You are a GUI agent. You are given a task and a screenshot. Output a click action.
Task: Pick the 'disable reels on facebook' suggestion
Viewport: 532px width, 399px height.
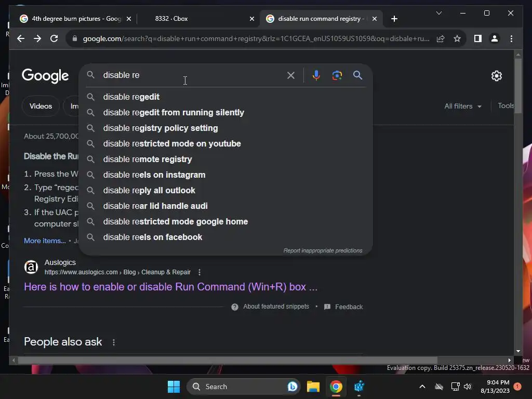point(225,237)
